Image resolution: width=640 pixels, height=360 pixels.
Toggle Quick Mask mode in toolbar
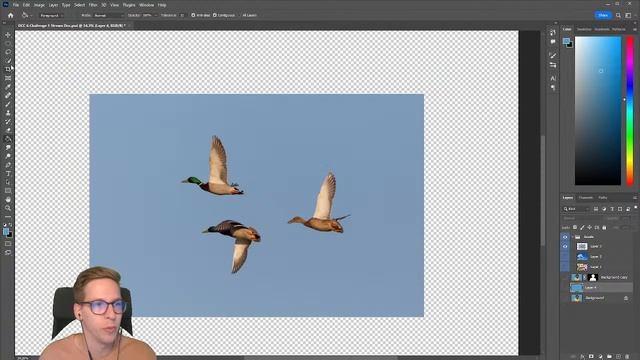click(x=8, y=244)
